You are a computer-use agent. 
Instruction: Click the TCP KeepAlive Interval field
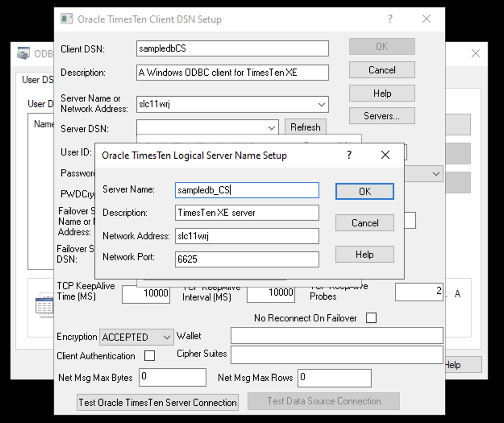271,294
